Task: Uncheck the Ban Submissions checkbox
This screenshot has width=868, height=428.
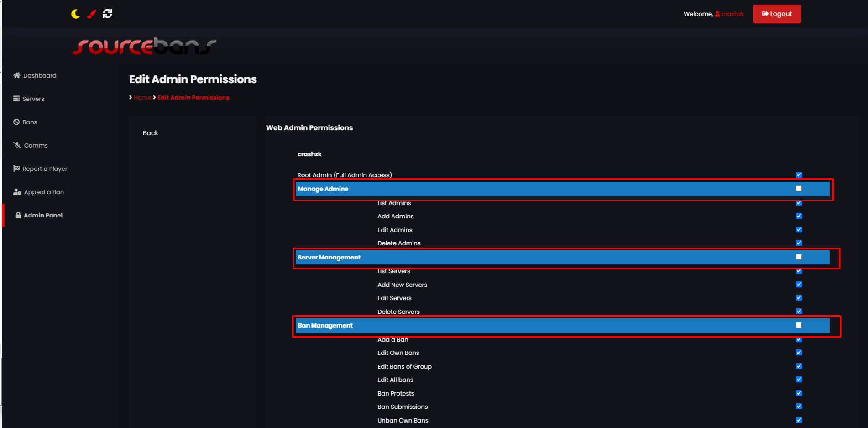Action: click(799, 406)
